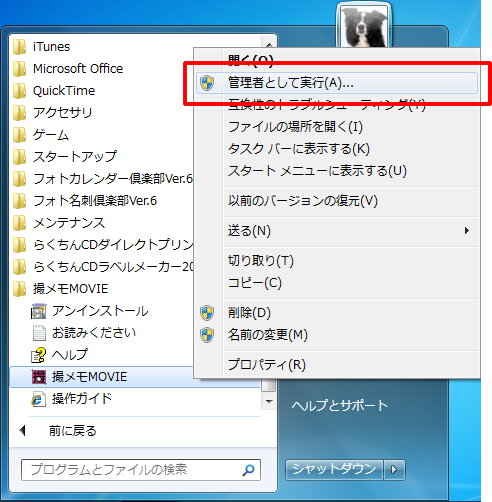Viewport: 492px width, 502px height.
Task: Open shutdown options arrow button
Action: (x=395, y=470)
